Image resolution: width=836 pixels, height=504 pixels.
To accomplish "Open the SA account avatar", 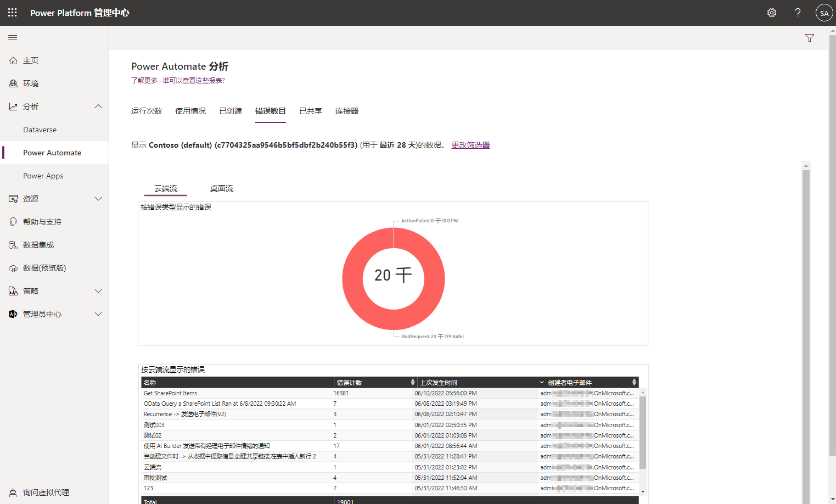I will click(x=824, y=13).
